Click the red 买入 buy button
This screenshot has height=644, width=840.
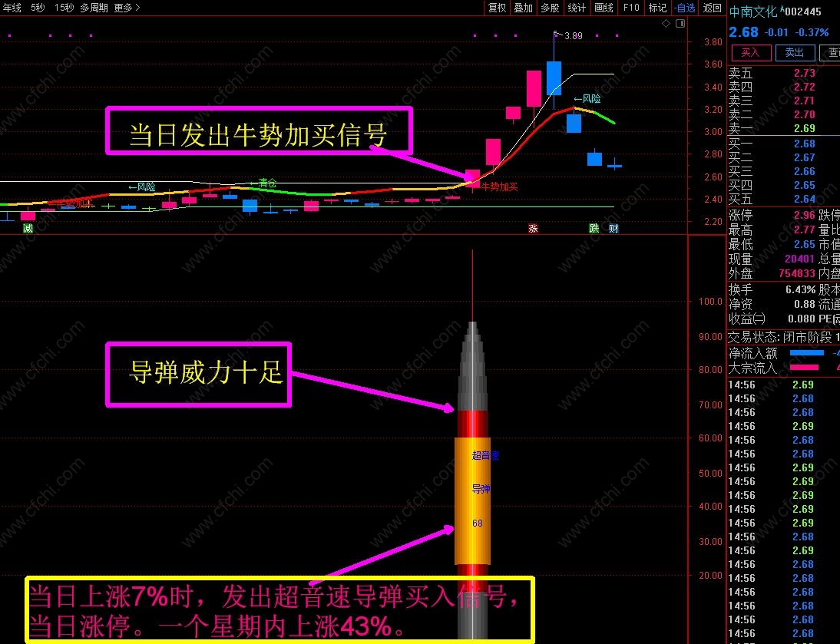751,52
